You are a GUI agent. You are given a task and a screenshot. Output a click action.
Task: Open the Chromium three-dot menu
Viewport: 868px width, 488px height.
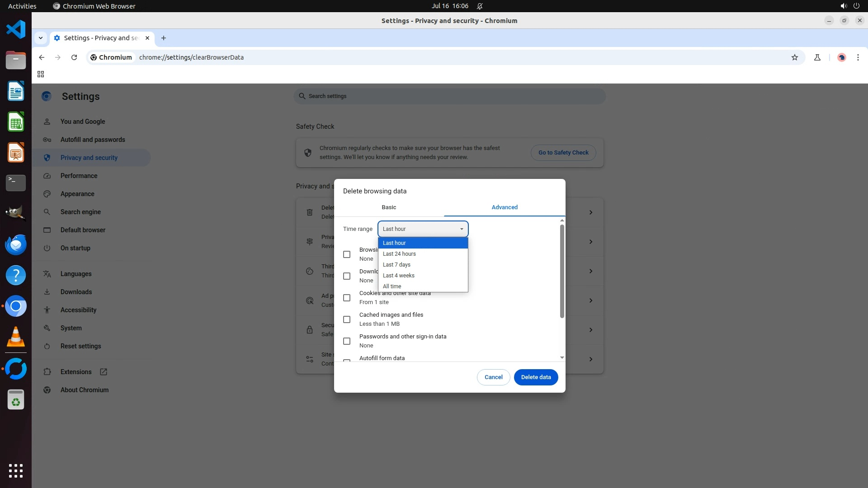point(858,57)
